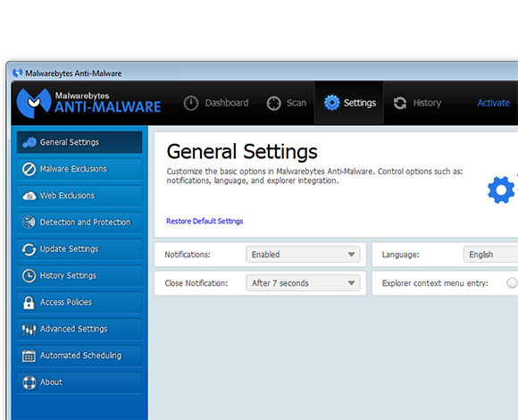Open the History tab
The image size is (518, 420).
tap(417, 103)
